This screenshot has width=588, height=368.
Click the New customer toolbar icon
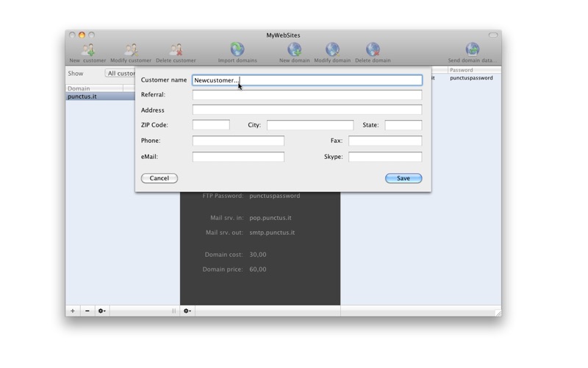[88, 50]
